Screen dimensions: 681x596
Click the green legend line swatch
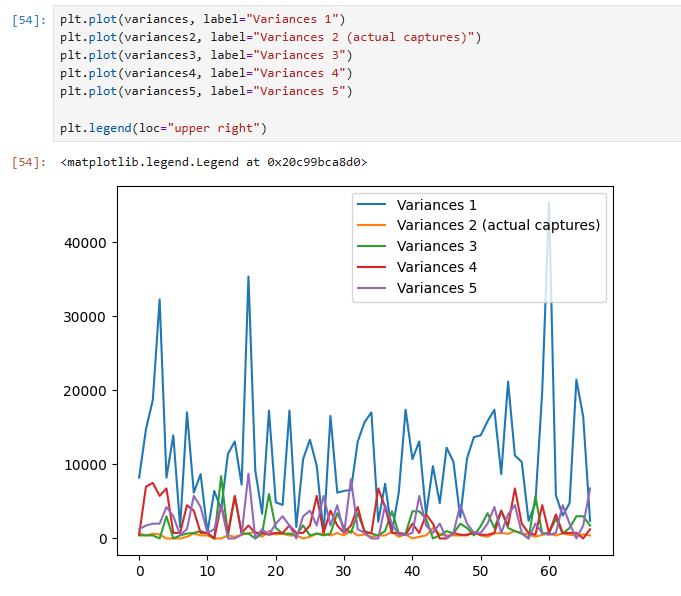[371, 246]
